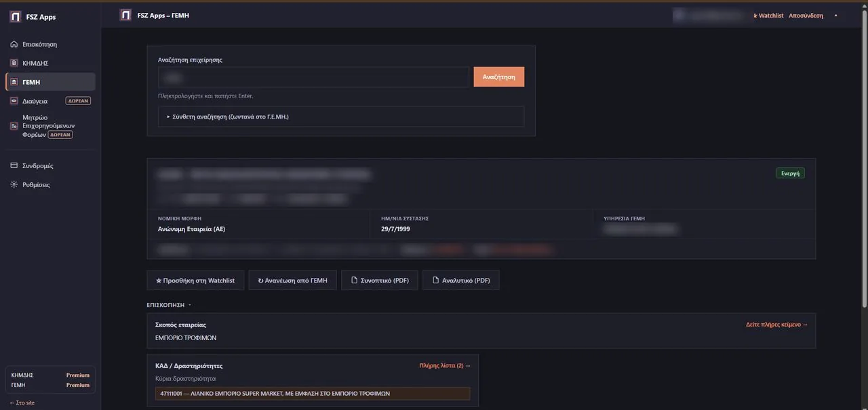The height and width of the screenshot is (410, 868).
Task: Click the Προσθήκη στη Watchlist button
Action: pyautogui.click(x=195, y=281)
